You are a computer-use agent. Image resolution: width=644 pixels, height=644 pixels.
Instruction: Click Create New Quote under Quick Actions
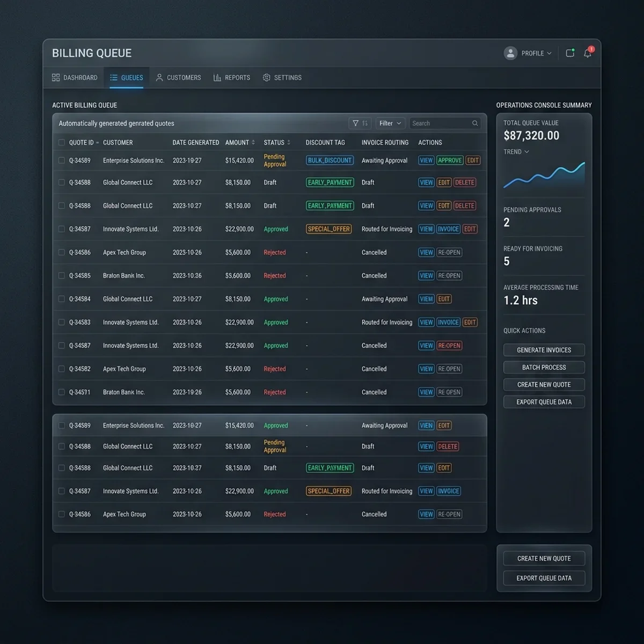[544, 385]
